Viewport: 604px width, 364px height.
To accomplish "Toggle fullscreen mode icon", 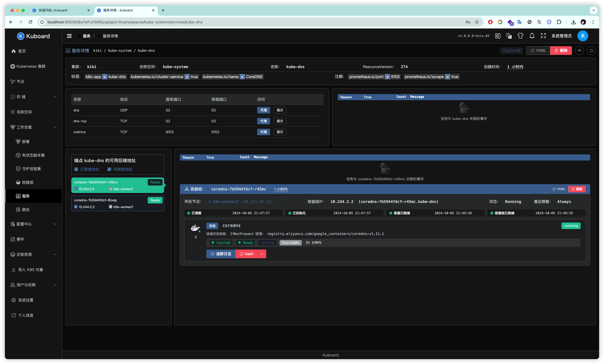I will [x=543, y=36].
